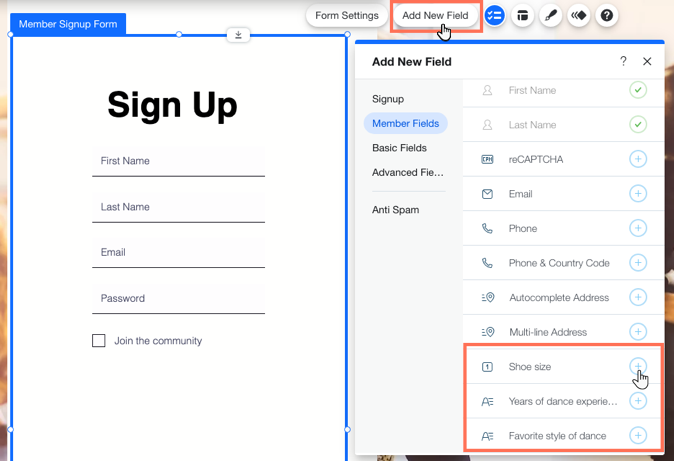
Task: Check the Join the community checkbox
Action: pyautogui.click(x=99, y=341)
